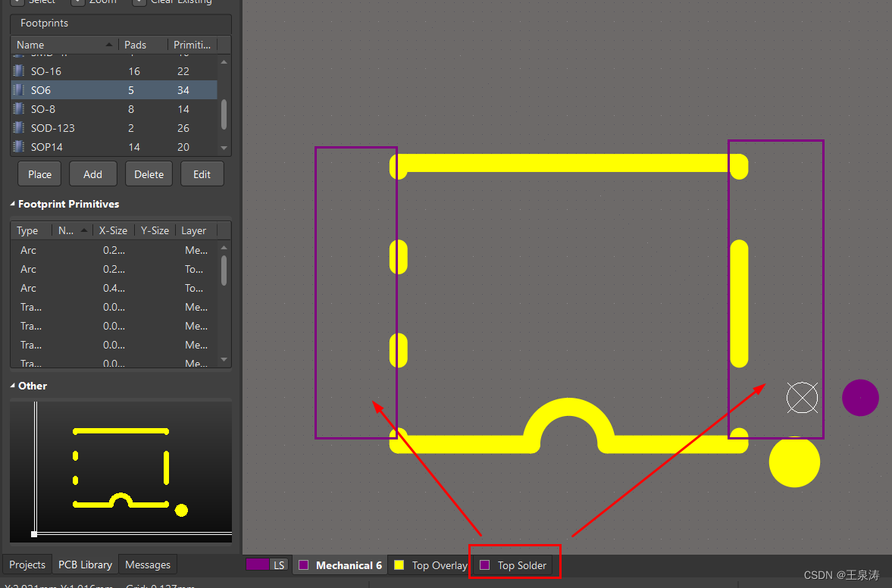Screen dimensions: 892x588
Task: Sort primitives by the N... column
Action: tap(72, 230)
